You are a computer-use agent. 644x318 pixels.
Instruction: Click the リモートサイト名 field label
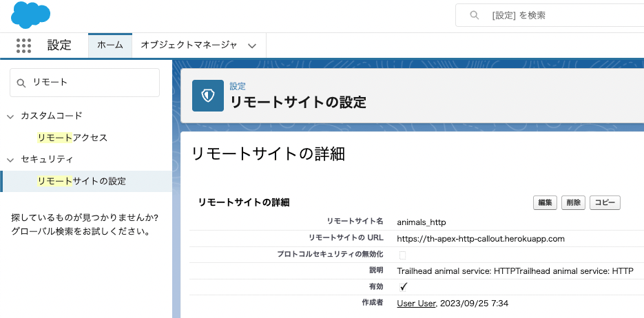point(355,222)
